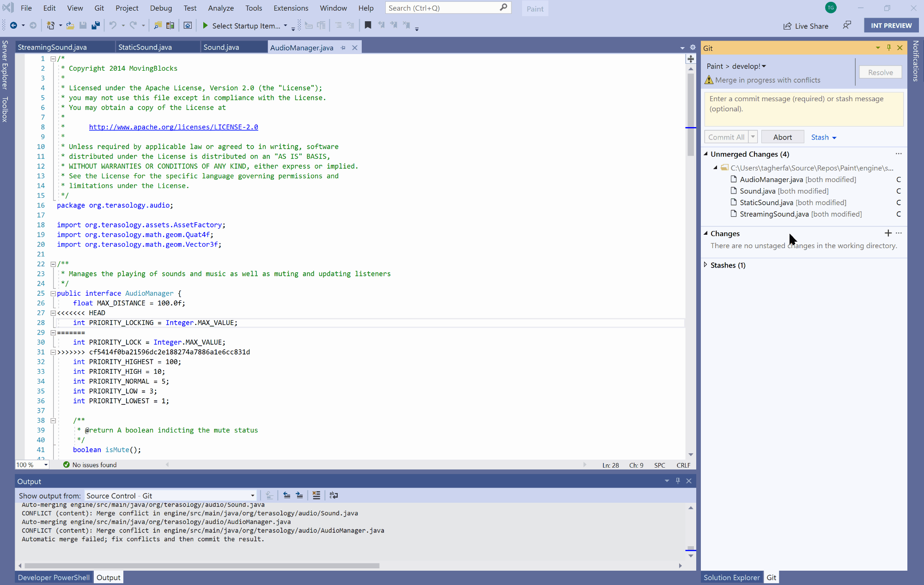Pin the AudioManager.java tab

(343, 48)
